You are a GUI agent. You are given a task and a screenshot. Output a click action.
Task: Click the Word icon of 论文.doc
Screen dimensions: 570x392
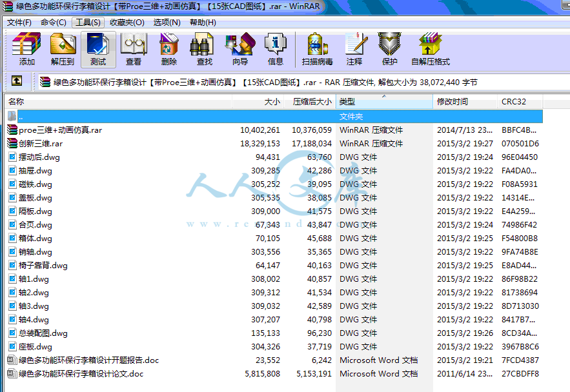point(12,373)
